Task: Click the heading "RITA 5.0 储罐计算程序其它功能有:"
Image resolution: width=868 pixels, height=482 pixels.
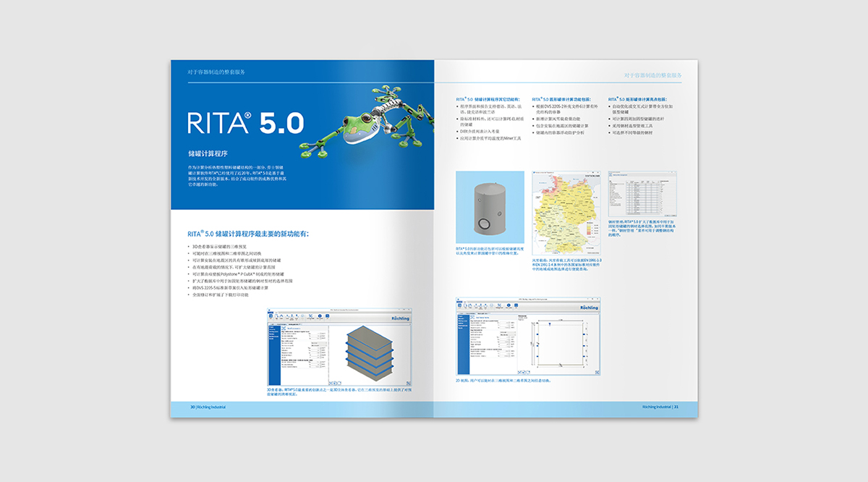Action: (490, 99)
